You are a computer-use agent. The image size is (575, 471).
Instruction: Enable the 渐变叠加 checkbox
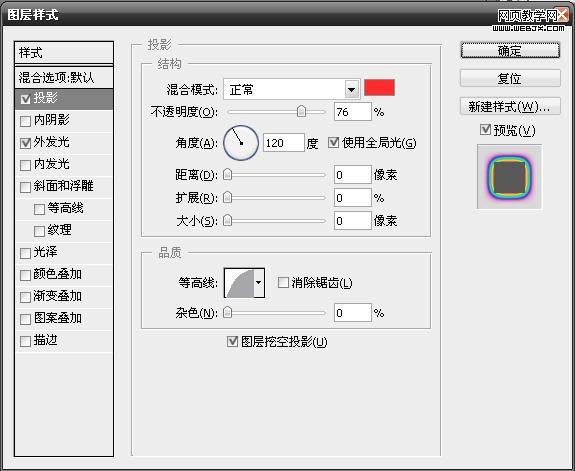point(25,297)
